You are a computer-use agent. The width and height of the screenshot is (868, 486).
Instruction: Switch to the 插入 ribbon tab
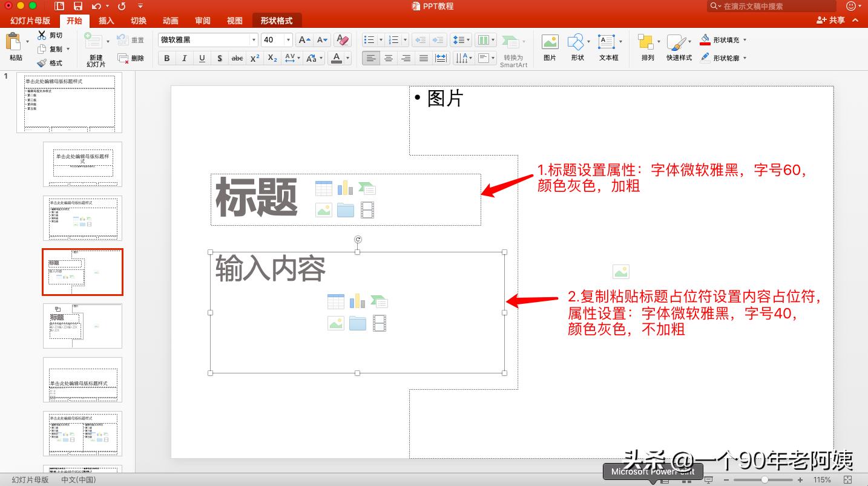[x=105, y=20]
